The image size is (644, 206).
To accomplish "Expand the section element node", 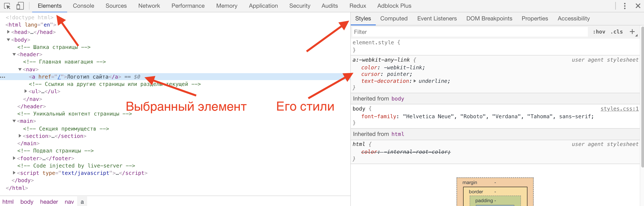I will tap(20, 136).
